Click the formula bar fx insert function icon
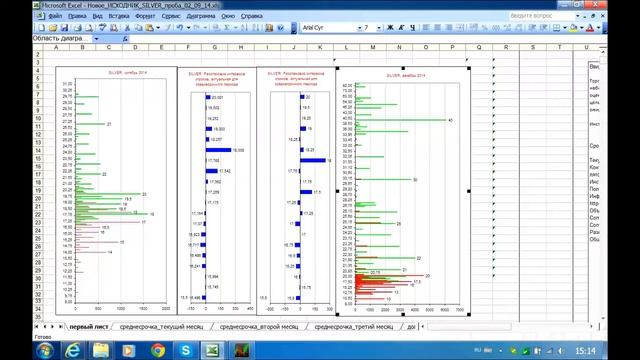The width and height of the screenshot is (640, 360). pos(125,39)
